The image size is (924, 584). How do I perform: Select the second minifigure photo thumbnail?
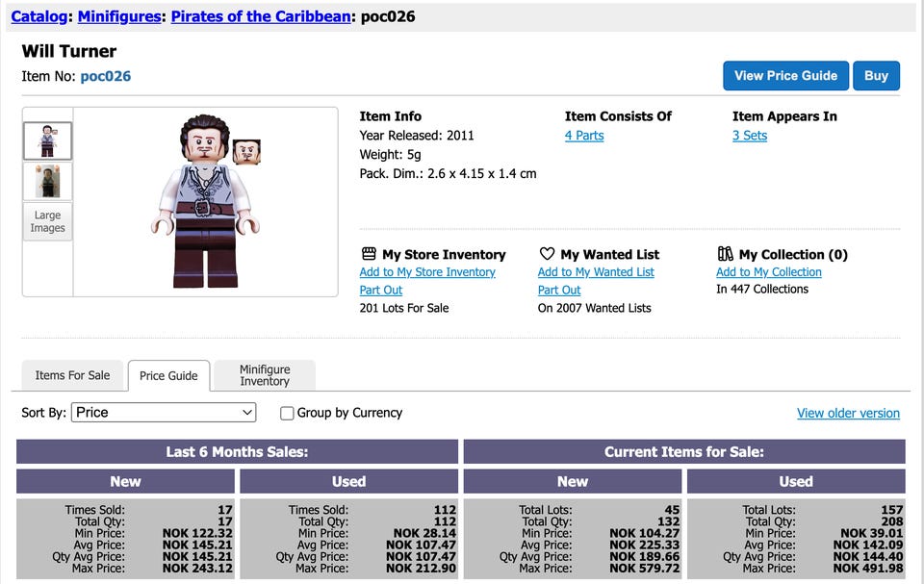click(48, 182)
